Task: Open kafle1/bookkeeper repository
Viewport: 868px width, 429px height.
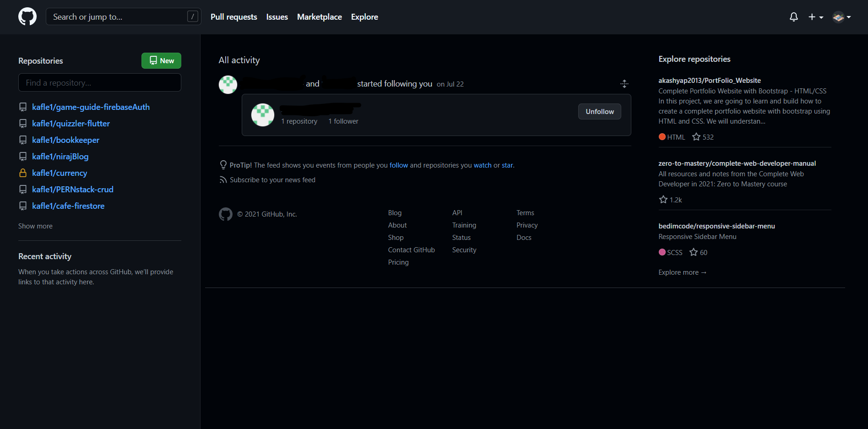Action: tap(65, 140)
